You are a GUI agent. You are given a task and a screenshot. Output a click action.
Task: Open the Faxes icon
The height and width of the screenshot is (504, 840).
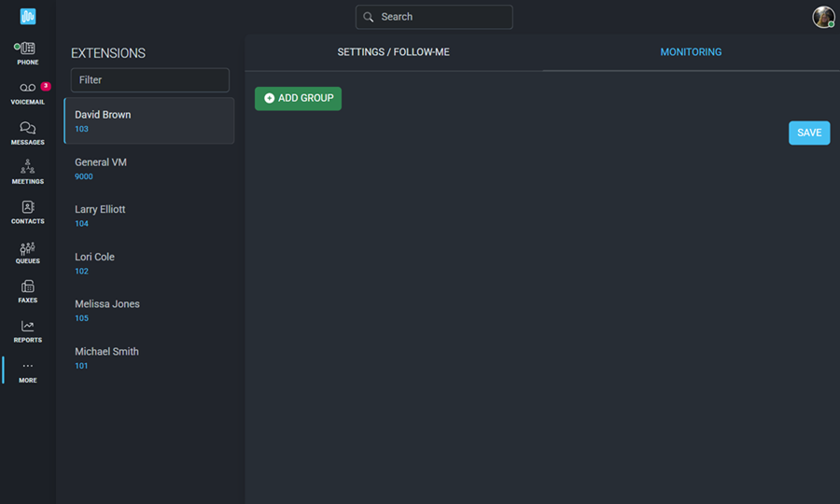point(27,291)
